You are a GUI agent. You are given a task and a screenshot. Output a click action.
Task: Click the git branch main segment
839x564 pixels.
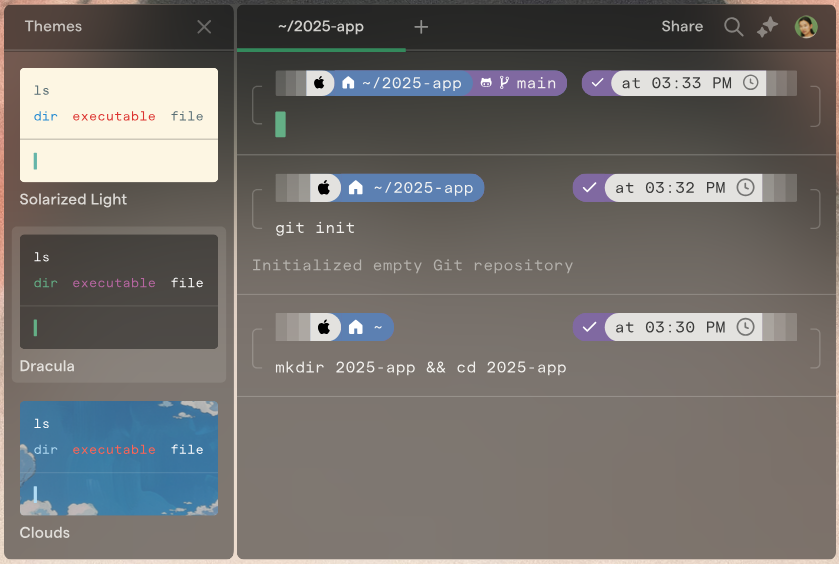click(526, 83)
